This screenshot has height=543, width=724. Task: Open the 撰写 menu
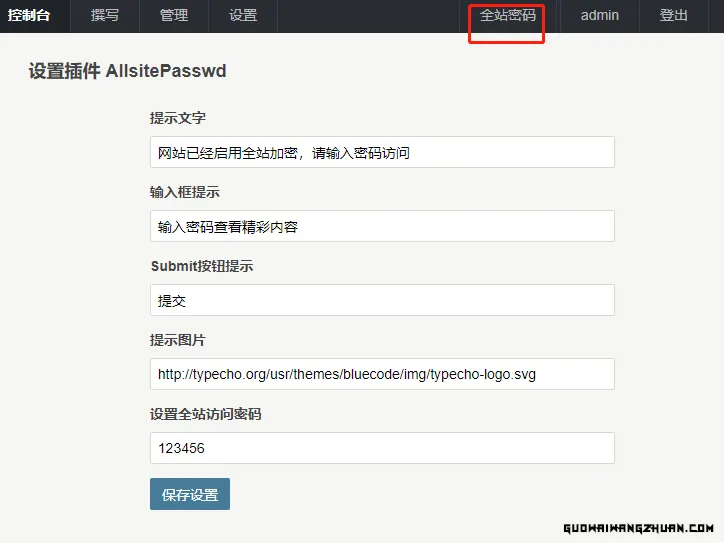point(105,15)
